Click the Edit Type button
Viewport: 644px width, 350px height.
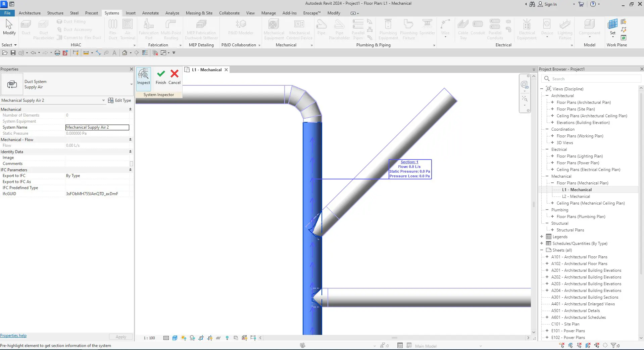119,100
